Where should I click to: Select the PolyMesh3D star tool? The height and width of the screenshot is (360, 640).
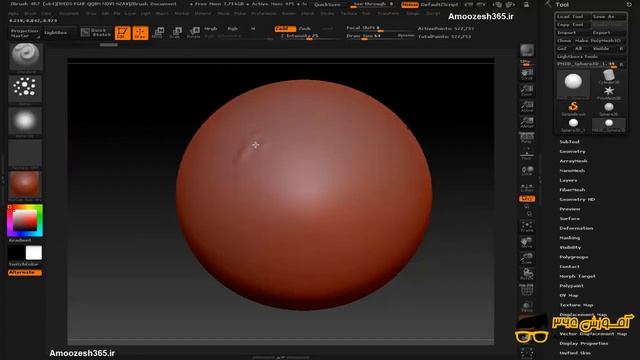tap(609, 92)
